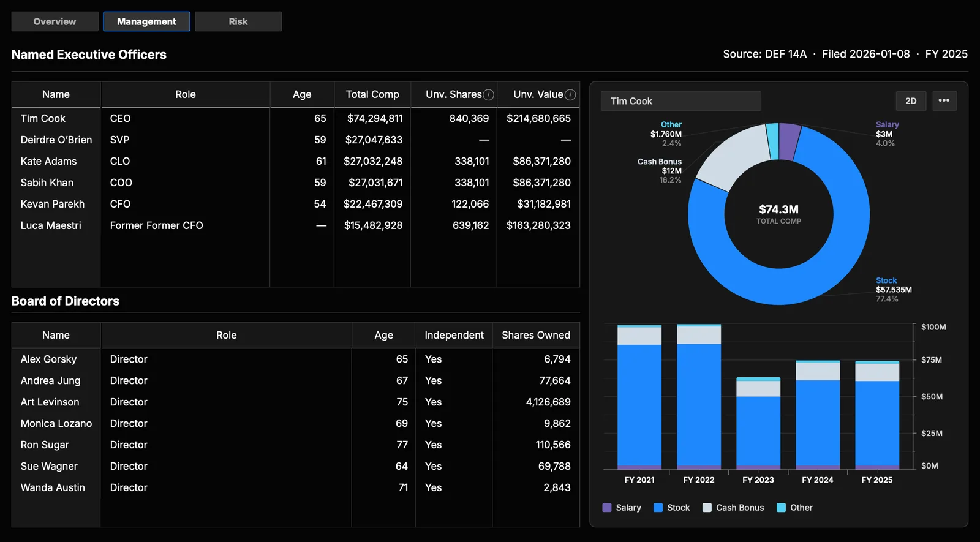
Task: Click the Salary $3M donut label
Action: click(887, 134)
